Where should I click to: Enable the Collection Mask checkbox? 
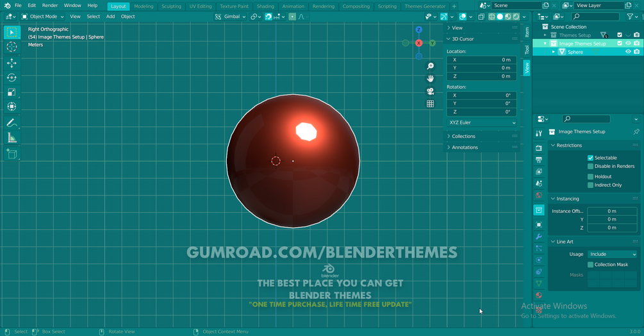(x=591, y=265)
